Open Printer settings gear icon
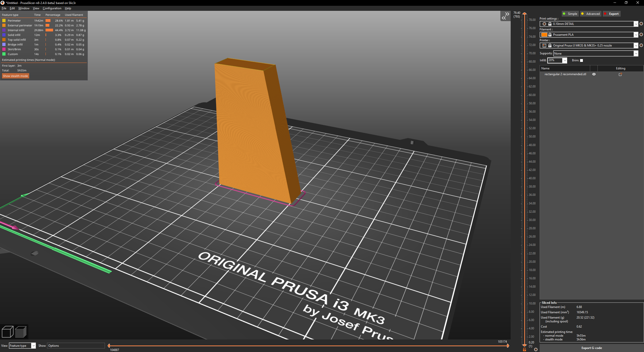This screenshot has height=352, width=644. [x=641, y=46]
